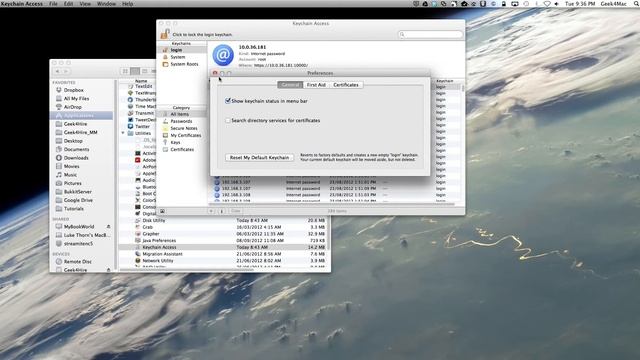Select Java Preferences in Finder list
Screen dimensions: 640x360
click(x=224, y=240)
